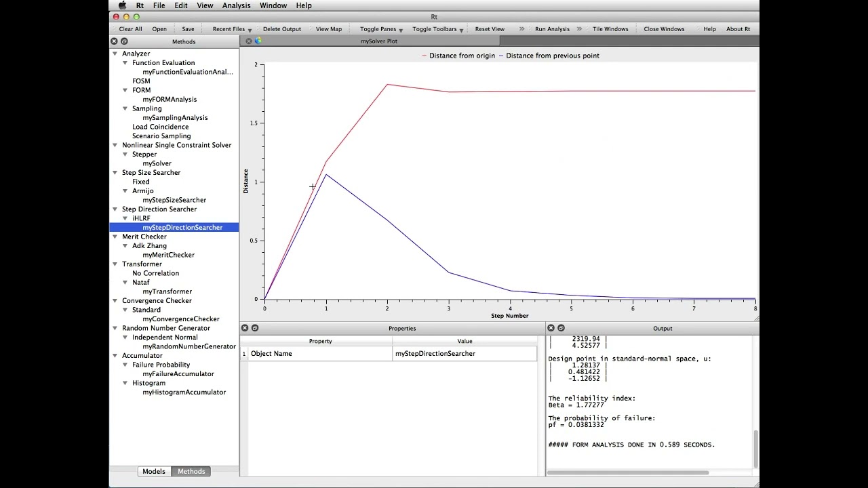Collapse the Armijo node arrow
Viewport: 868px width, 488px height.
tap(125, 191)
